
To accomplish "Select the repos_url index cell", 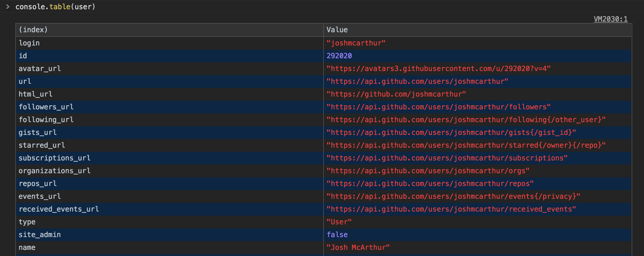I will pos(170,184).
